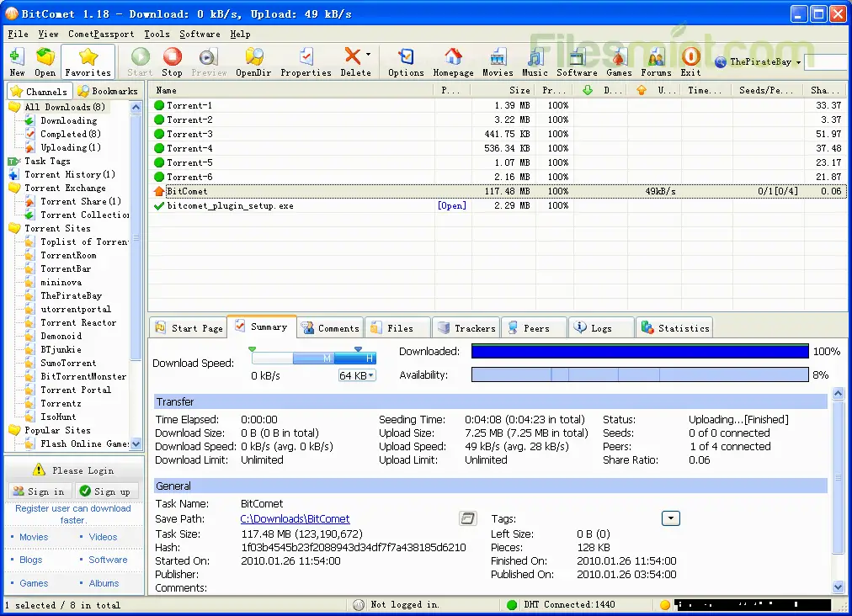Switch to the Bookmarks tab
This screenshot has height=616, width=852.
pos(108,91)
